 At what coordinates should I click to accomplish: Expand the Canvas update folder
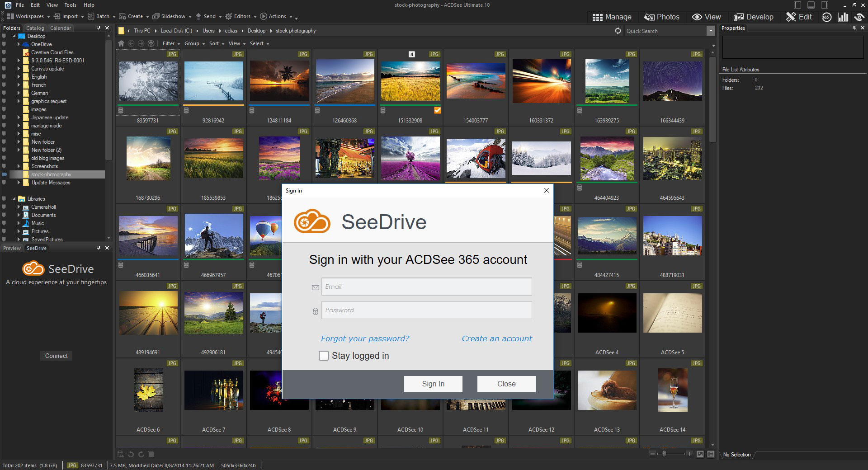(x=19, y=69)
